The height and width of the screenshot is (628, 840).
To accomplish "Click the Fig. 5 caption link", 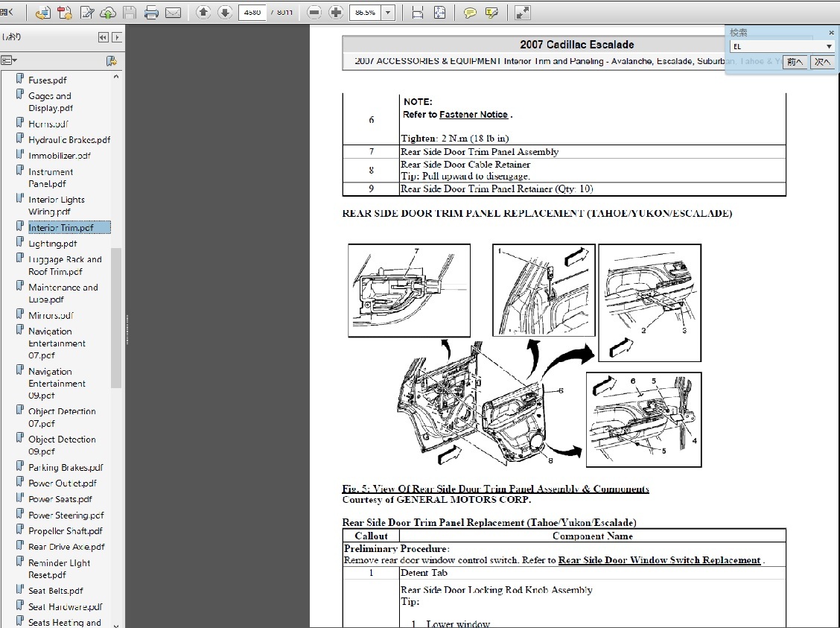I will 495,488.
